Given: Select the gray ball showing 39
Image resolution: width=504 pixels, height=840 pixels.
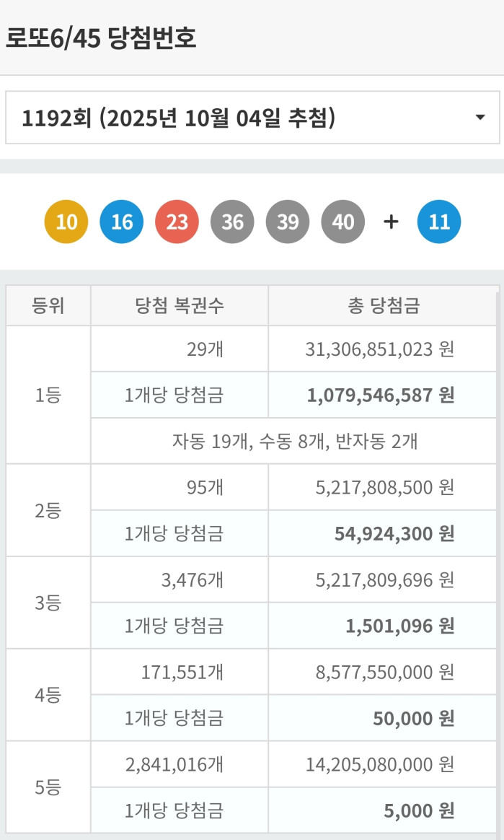Looking at the screenshot, I should [288, 222].
